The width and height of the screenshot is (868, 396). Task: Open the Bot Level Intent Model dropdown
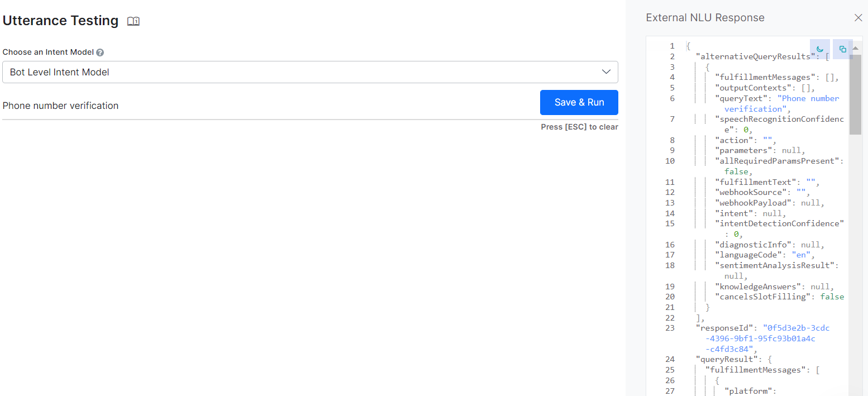310,72
